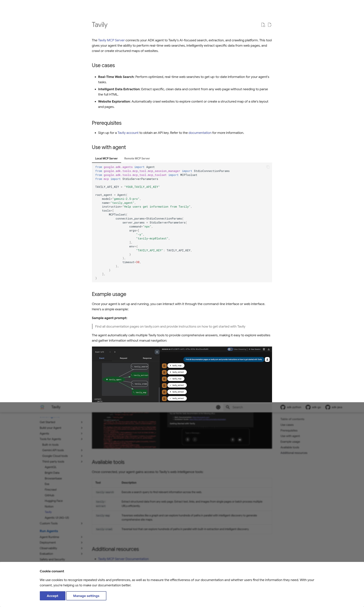The height and width of the screenshot is (607, 364).
Task: Expand the Agents sidebar section
Action: coord(82,433)
